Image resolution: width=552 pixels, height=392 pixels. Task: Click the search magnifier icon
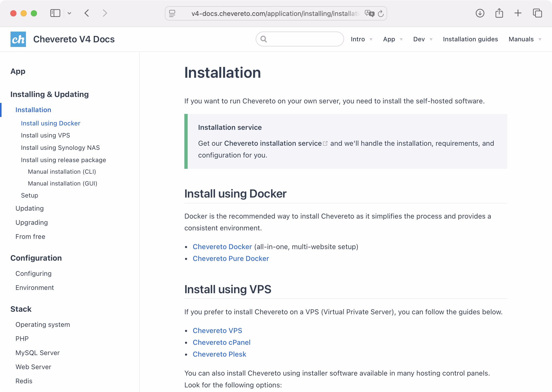pos(264,39)
